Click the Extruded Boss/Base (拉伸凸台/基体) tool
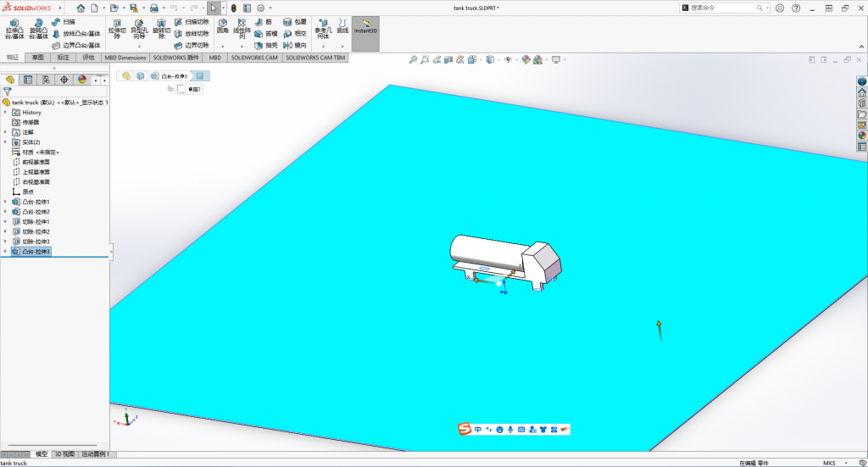This screenshot has width=868, height=467. pyautogui.click(x=14, y=30)
